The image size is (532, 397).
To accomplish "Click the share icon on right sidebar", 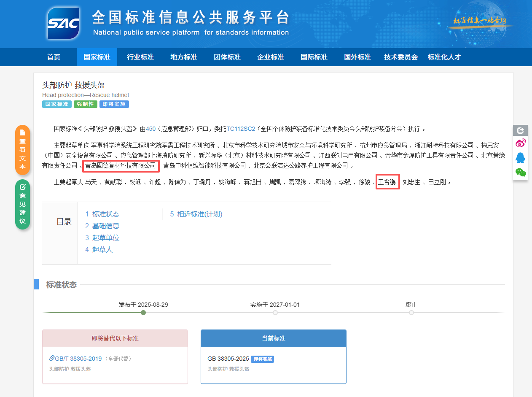I will 520,130.
